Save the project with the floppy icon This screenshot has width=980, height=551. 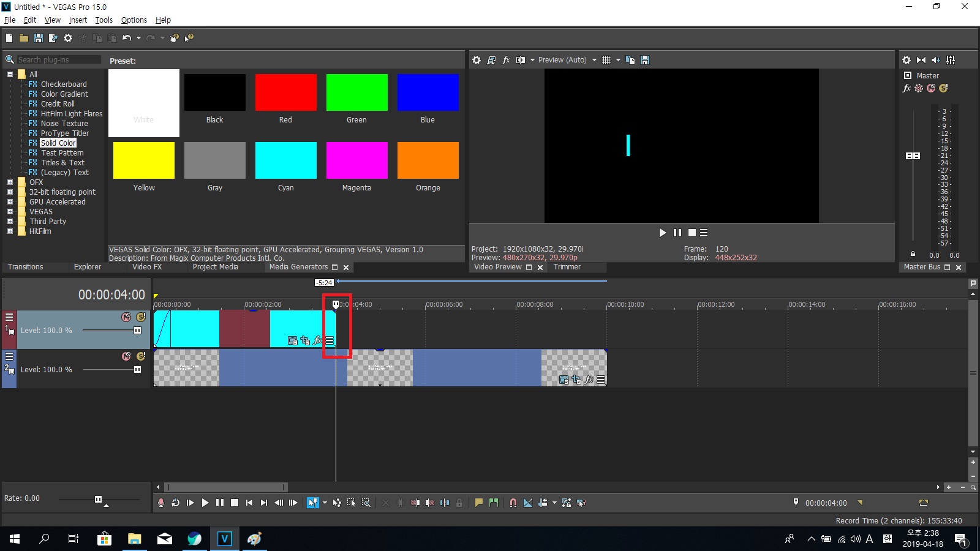pyautogui.click(x=39, y=38)
